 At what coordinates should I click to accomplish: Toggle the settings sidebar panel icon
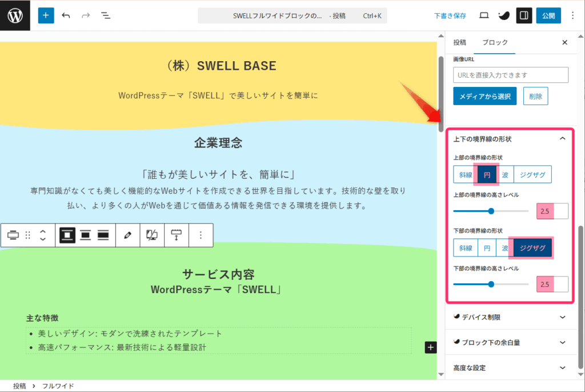click(524, 15)
